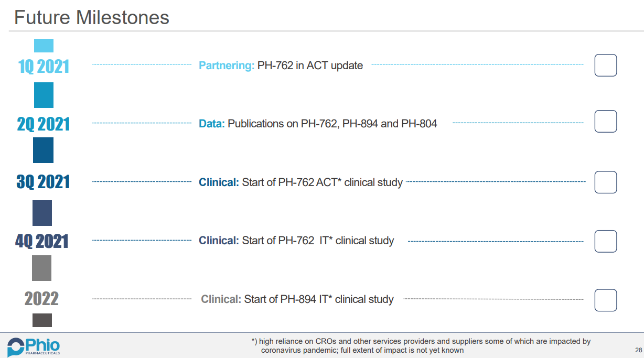Click the navy square above 4Q 2021

pyautogui.click(x=42, y=213)
